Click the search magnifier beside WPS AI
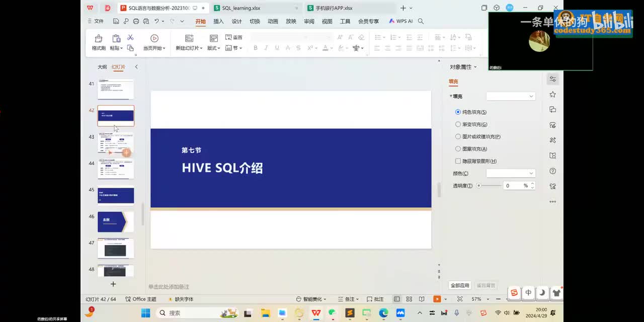644x322 pixels. click(421, 21)
